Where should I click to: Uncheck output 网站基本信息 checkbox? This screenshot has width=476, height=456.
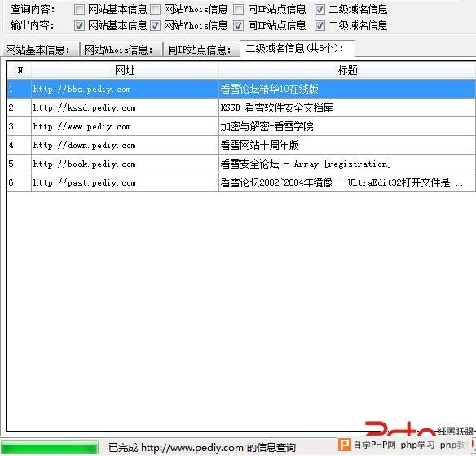79,26
